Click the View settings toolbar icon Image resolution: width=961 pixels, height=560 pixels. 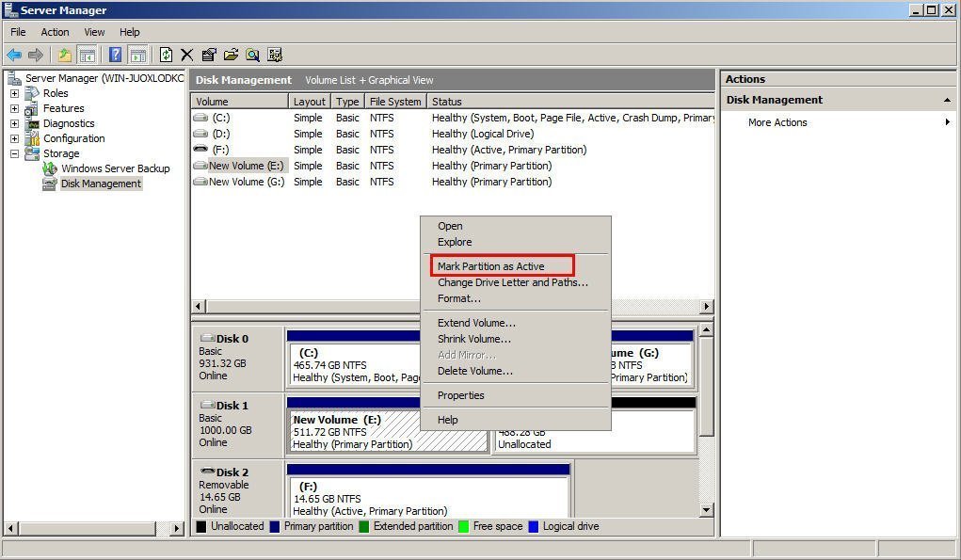[x=275, y=56]
